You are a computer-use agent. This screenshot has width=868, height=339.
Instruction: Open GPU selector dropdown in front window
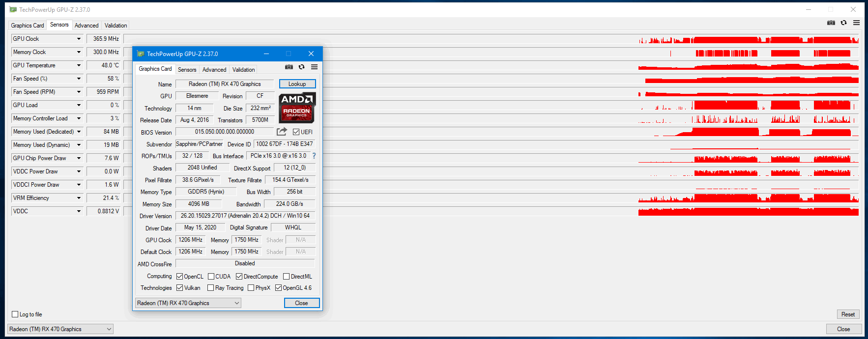(x=188, y=303)
